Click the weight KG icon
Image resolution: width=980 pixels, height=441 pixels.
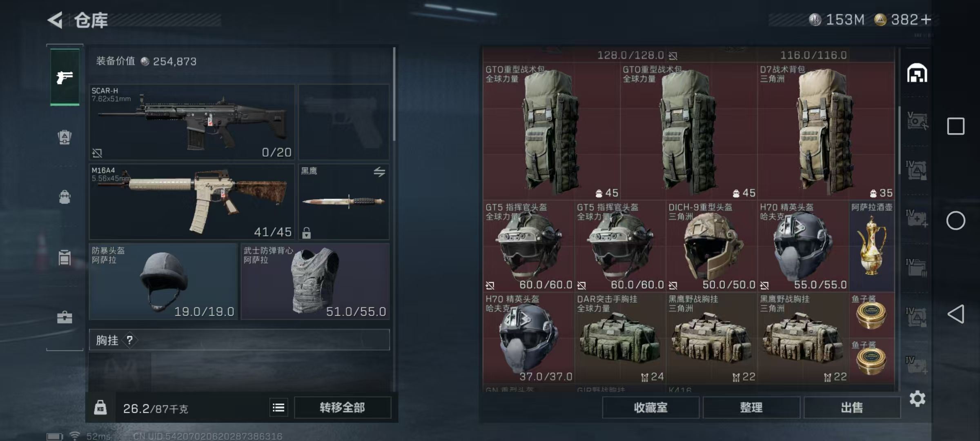pyautogui.click(x=100, y=408)
